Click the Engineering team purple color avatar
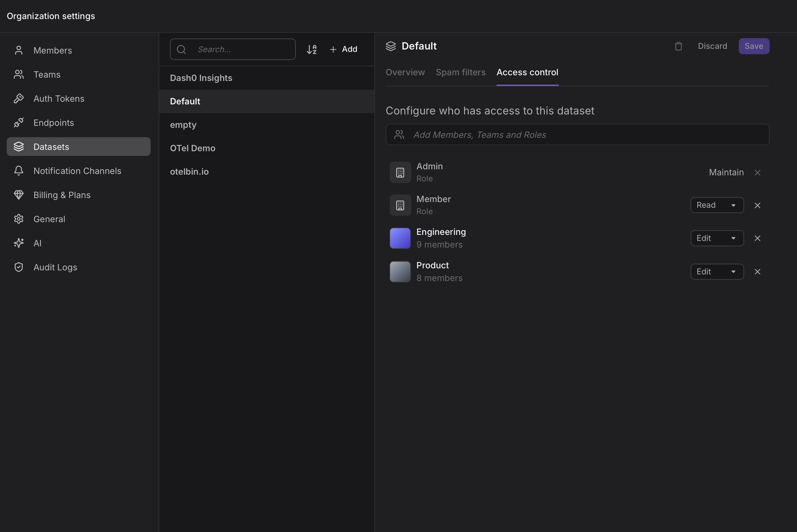Image resolution: width=797 pixels, height=532 pixels. (x=400, y=238)
